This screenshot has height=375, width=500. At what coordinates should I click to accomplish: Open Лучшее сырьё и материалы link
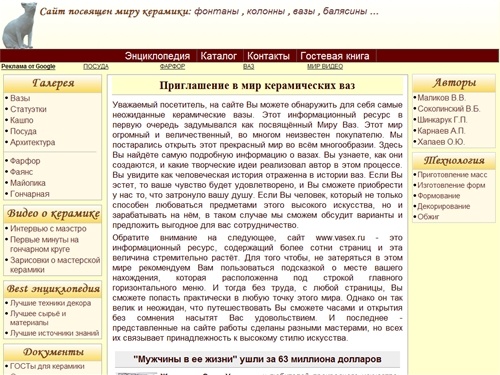coord(38,318)
